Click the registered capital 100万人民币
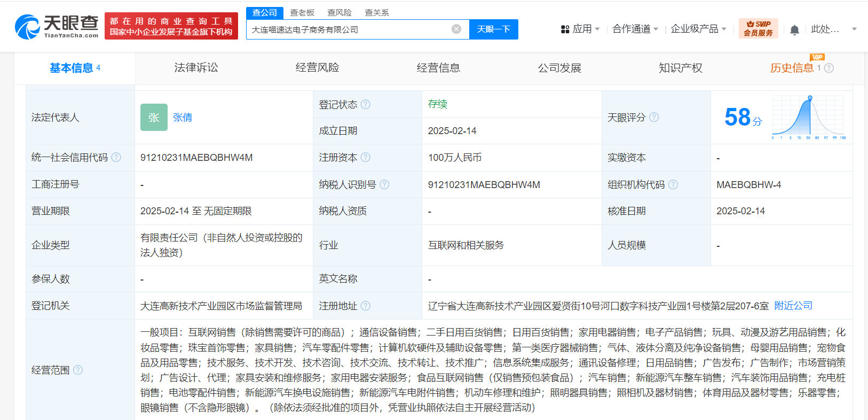This screenshot has height=420, width=868. (455, 158)
